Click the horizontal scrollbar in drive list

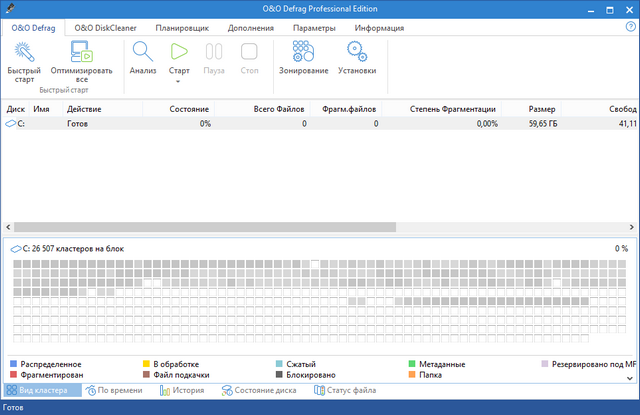tap(200, 227)
